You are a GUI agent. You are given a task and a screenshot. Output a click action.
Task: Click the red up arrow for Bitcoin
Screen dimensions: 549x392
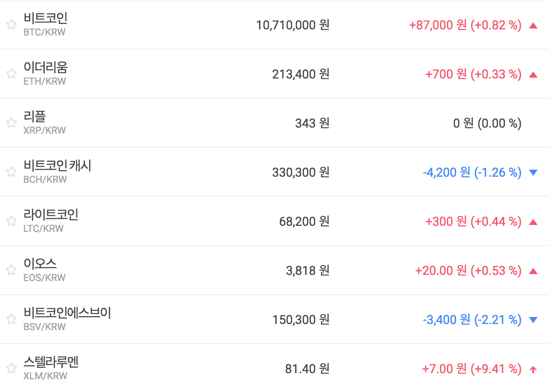pyautogui.click(x=533, y=25)
